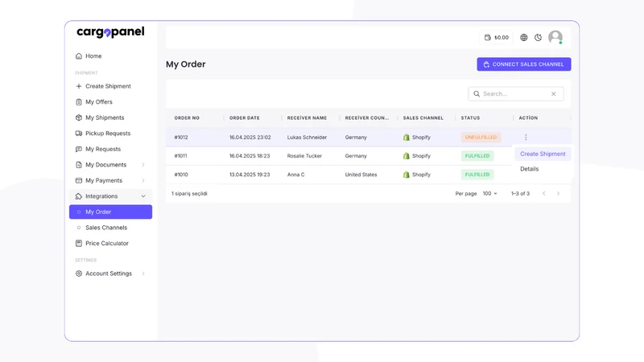Click date 16.04.2025 23:02

point(250,138)
